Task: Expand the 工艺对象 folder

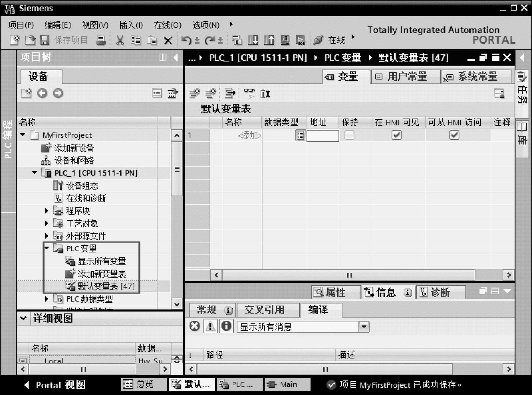Action: (47, 223)
